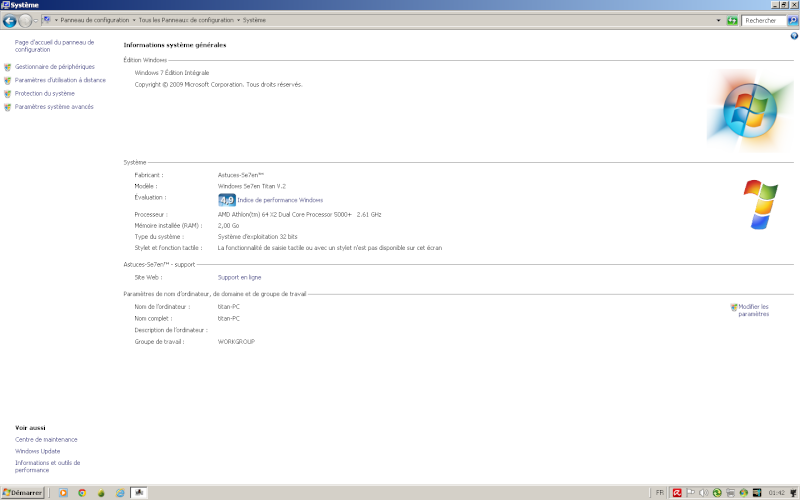Click the control panel icon in address bar
Image resolution: width=800 pixels, height=500 pixels.
click(46, 20)
